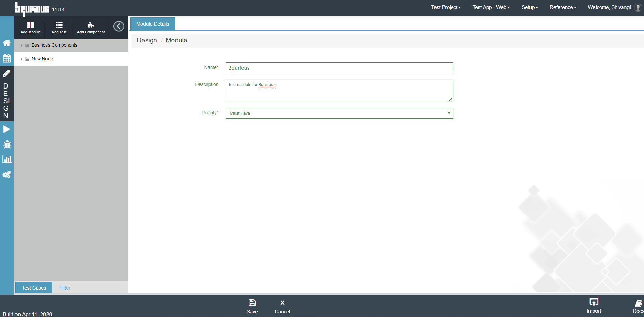Select the Design pencil icon in sidebar
The width and height of the screenshot is (644, 317).
pos(7,73)
